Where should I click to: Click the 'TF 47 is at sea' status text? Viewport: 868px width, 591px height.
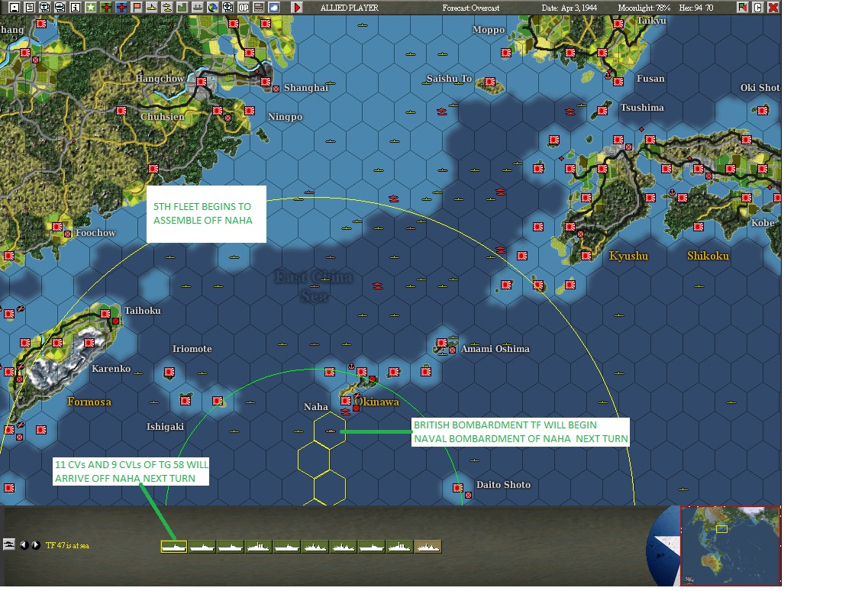pyautogui.click(x=67, y=546)
